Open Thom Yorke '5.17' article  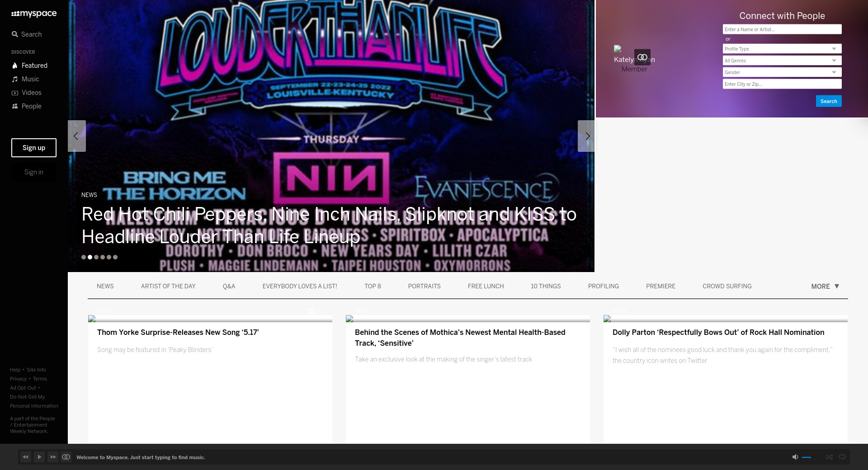click(x=178, y=333)
